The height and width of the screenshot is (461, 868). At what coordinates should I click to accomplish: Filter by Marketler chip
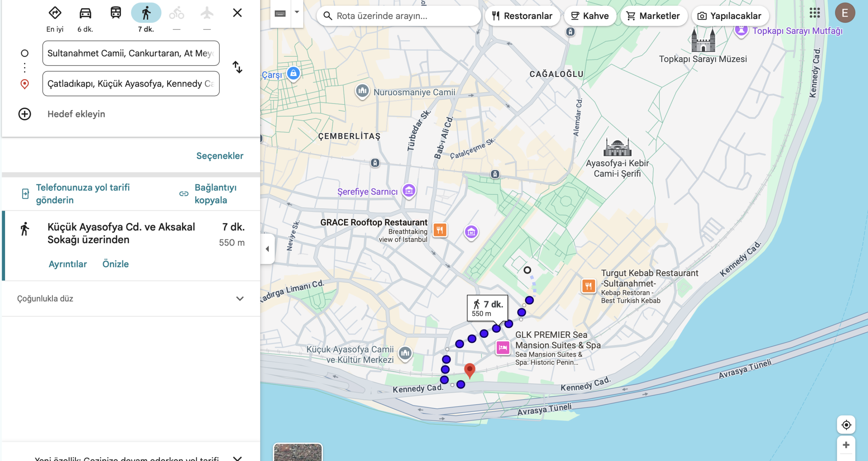(653, 16)
